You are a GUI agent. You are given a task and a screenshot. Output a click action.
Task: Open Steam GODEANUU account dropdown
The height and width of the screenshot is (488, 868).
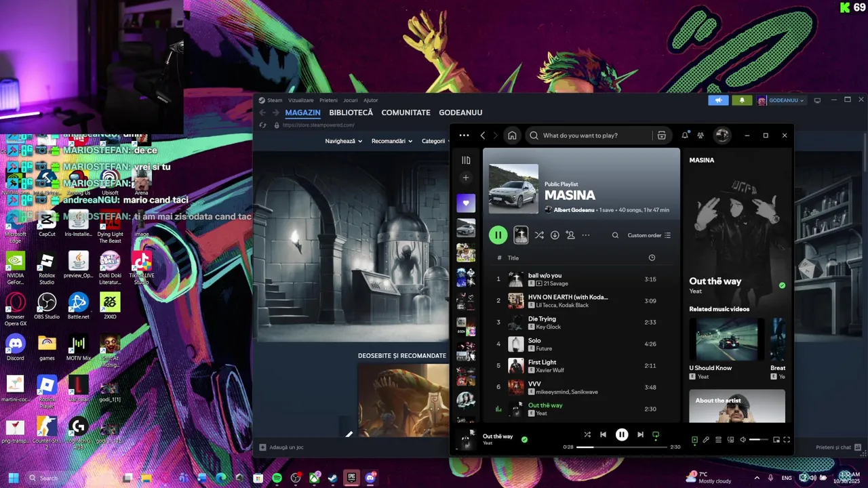coord(781,100)
